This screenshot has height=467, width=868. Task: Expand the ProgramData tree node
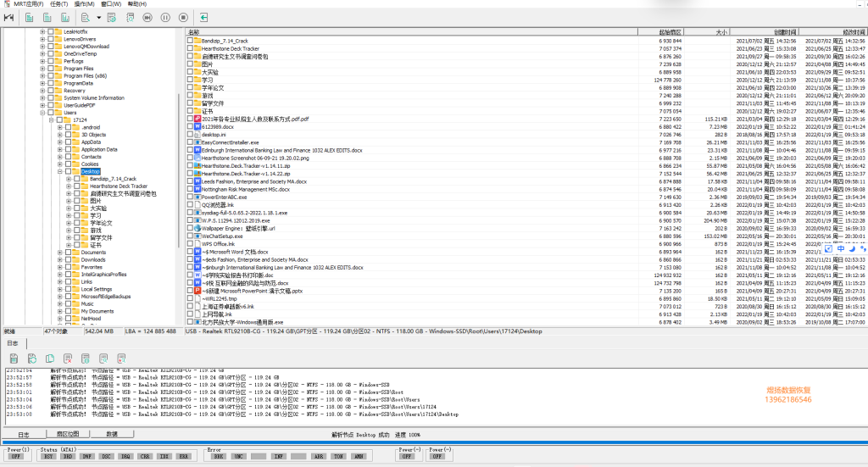[x=42, y=84]
